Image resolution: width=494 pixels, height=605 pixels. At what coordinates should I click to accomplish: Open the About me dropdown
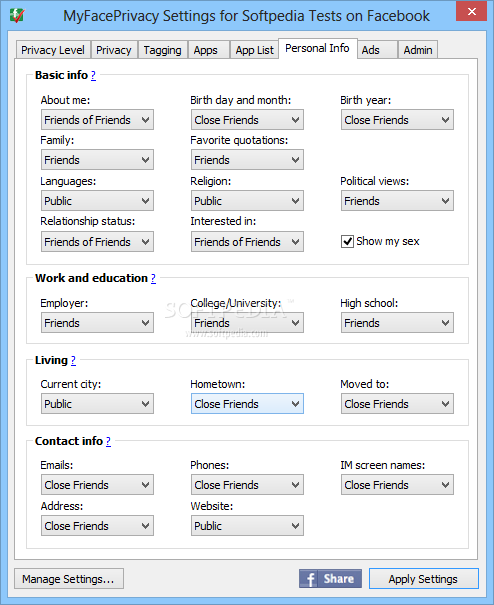tap(97, 120)
